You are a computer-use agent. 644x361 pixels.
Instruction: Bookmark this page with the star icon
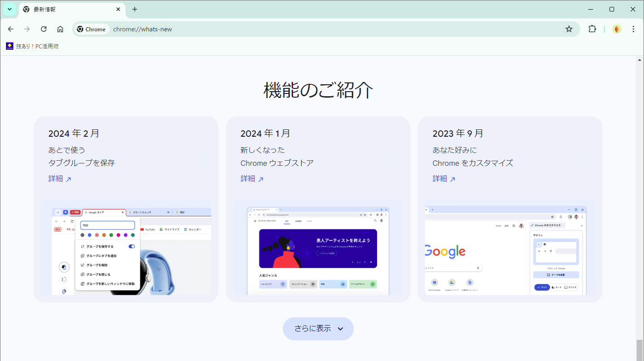click(x=569, y=29)
